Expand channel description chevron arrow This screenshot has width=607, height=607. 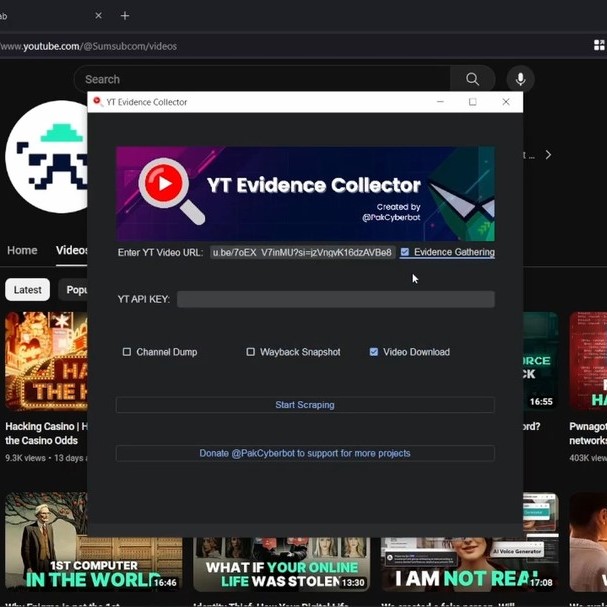tap(548, 155)
